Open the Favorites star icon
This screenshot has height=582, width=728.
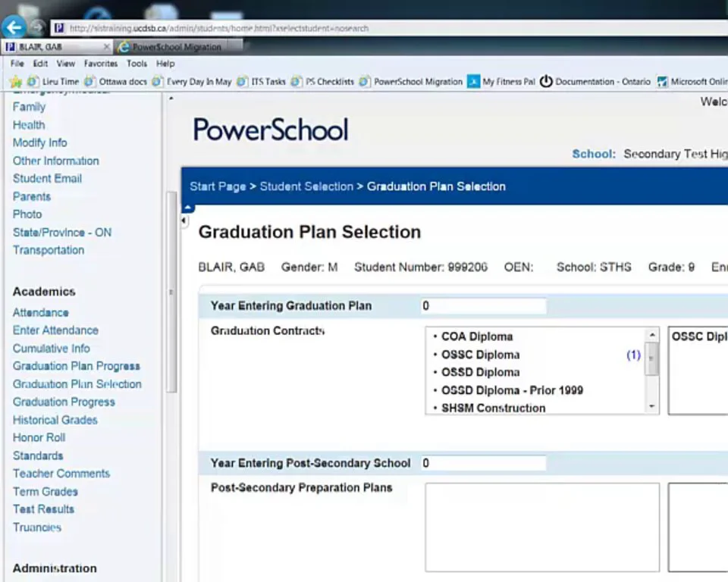16,82
